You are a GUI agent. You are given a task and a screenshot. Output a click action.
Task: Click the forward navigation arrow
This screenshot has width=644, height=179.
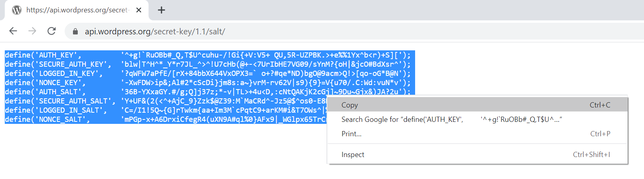point(32,31)
